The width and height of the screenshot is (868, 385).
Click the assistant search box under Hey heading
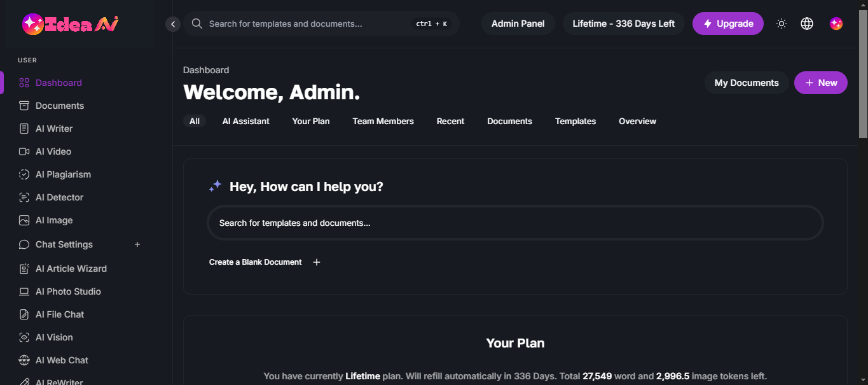point(516,223)
